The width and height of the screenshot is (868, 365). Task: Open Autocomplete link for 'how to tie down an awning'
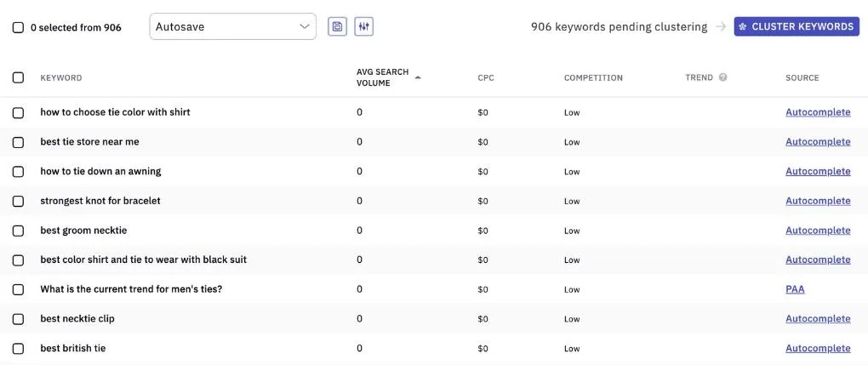tap(818, 171)
